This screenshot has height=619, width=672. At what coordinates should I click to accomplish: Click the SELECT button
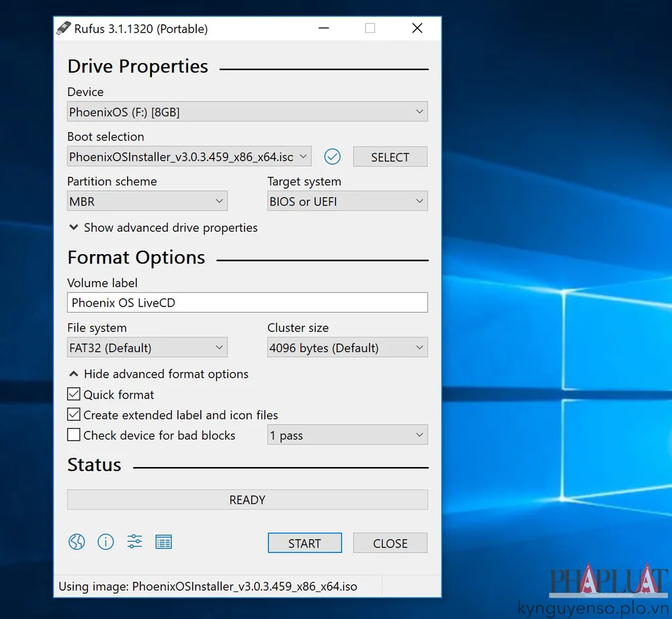click(390, 157)
